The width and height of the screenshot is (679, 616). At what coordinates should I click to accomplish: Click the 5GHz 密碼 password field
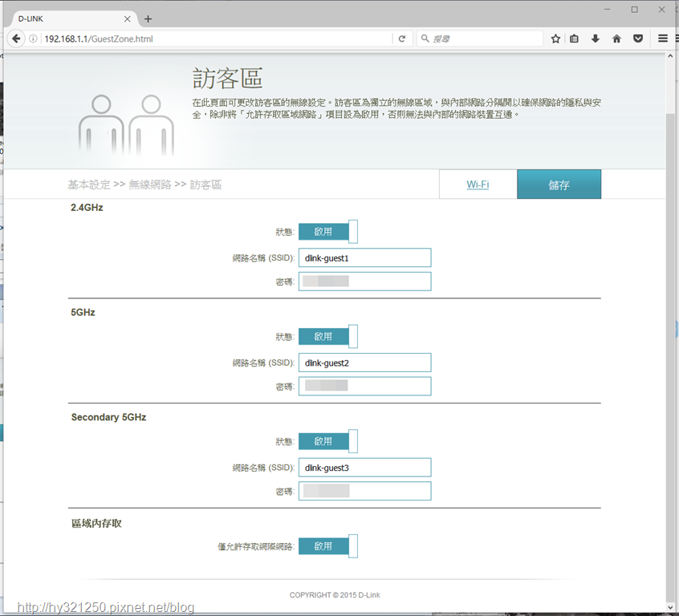pos(365,386)
